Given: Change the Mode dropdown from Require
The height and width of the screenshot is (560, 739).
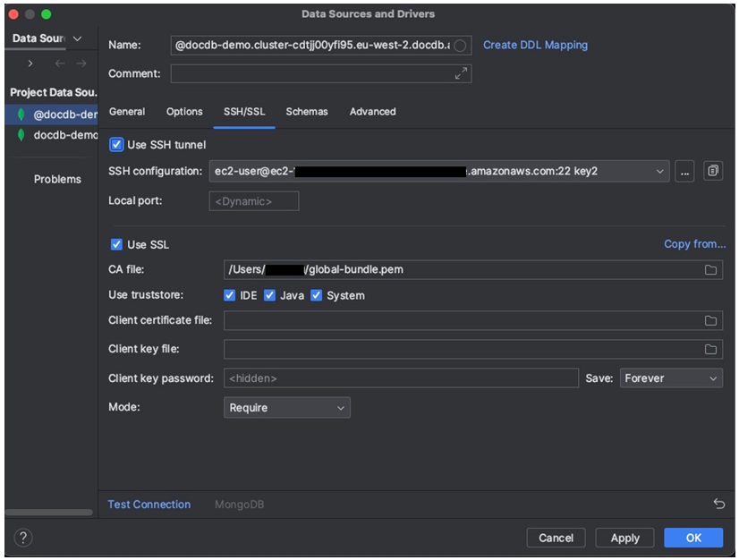Looking at the screenshot, I should tap(340, 407).
